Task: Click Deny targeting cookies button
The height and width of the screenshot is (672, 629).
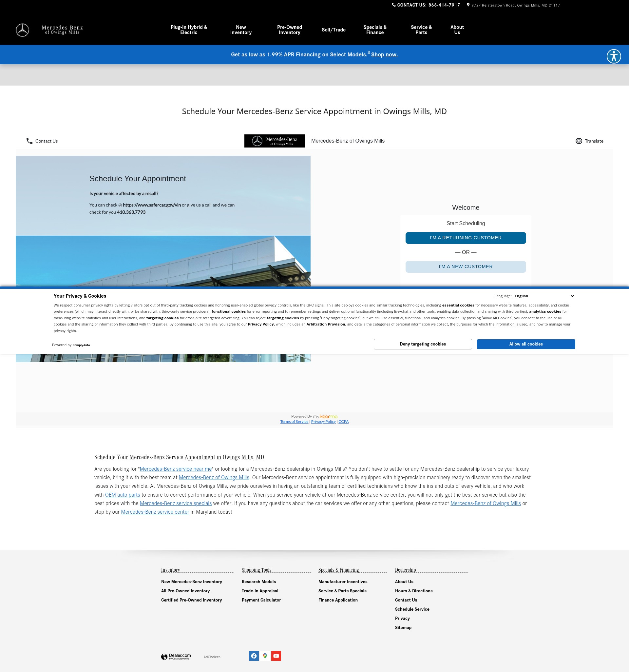Action: click(x=423, y=344)
